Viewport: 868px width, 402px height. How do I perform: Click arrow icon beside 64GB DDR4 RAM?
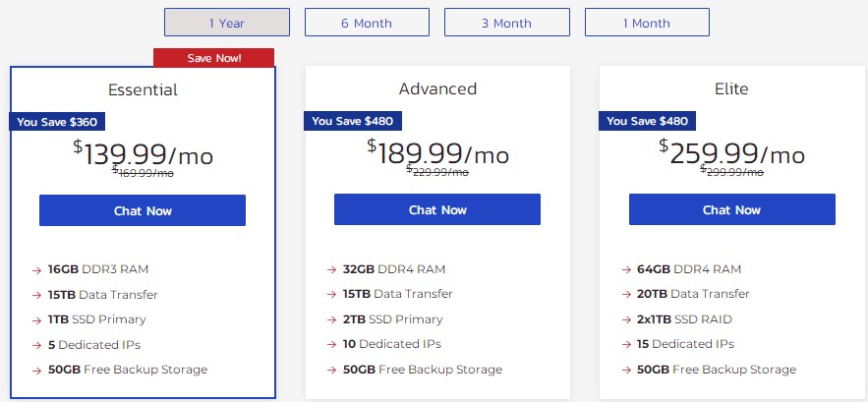(626, 269)
